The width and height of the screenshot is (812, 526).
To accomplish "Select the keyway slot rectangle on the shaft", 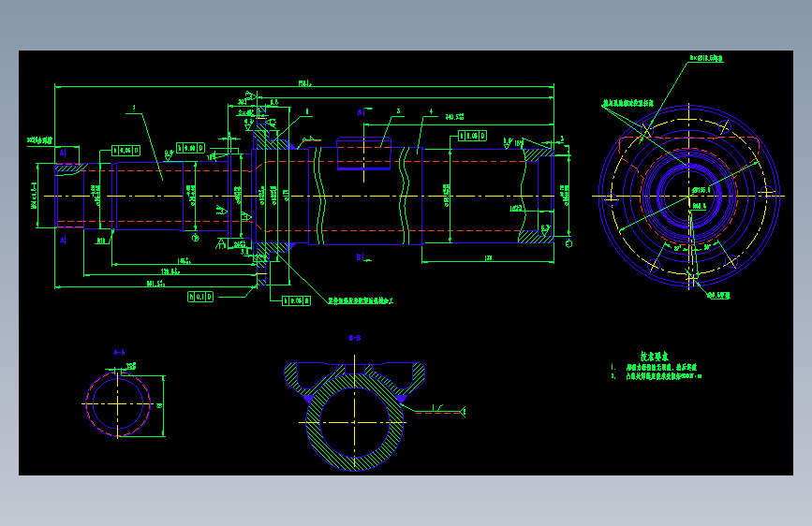I will pyautogui.click(x=363, y=153).
